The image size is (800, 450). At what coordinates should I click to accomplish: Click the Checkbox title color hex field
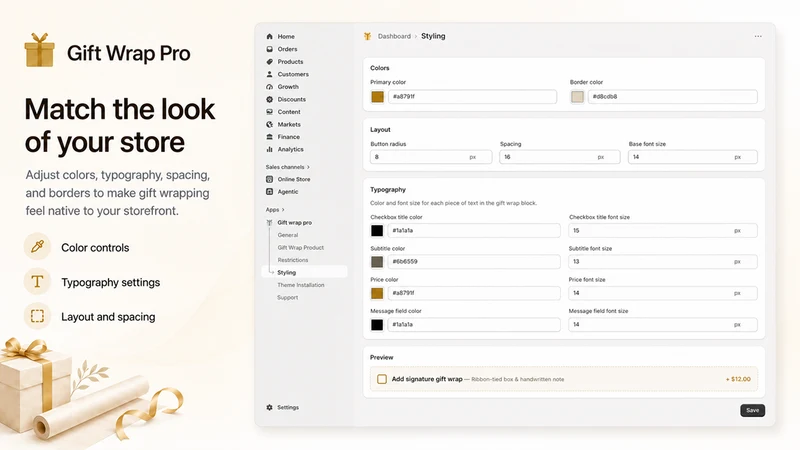pyautogui.click(x=474, y=231)
